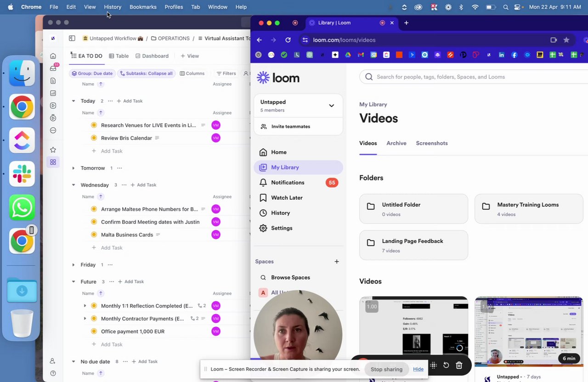588x382 pixels.
Task: Switch to the Loom Archive tab
Action: pos(396,143)
